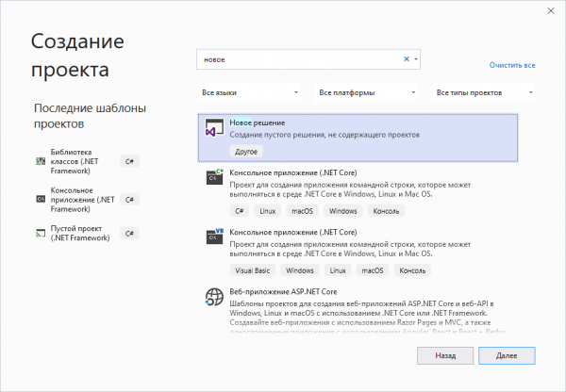
Task: Click the Консольное приложение (.NET Framework) recent icon
Action: click(x=40, y=199)
